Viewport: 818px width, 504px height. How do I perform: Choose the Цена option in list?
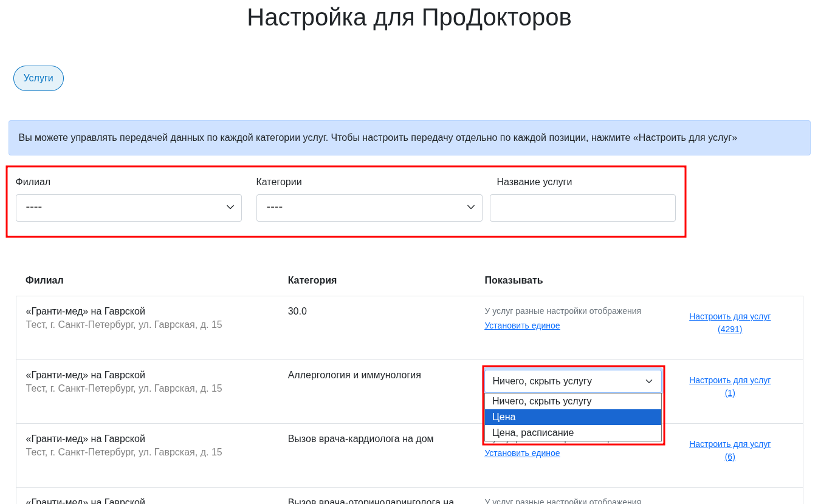(573, 417)
